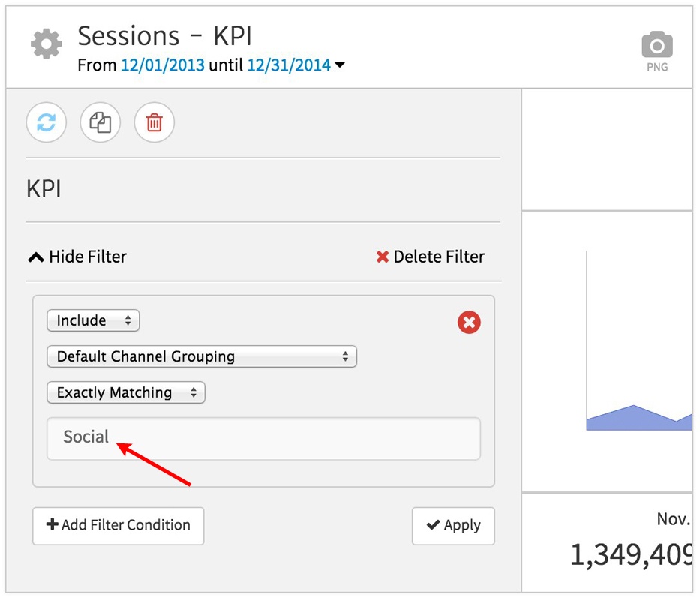The image size is (700, 598).
Task: Remove filter condition with red X circle
Action: tap(469, 323)
